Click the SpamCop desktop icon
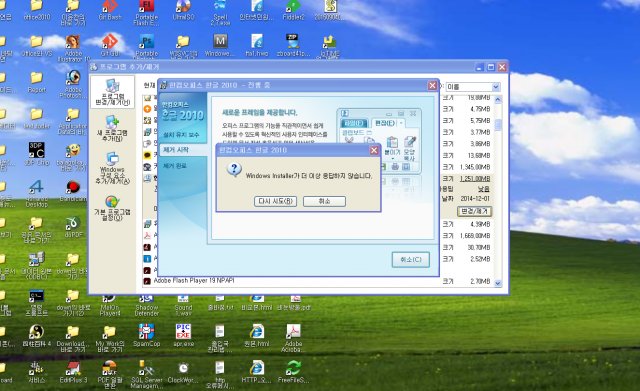 pyautogui.click(x=147, y=335)
